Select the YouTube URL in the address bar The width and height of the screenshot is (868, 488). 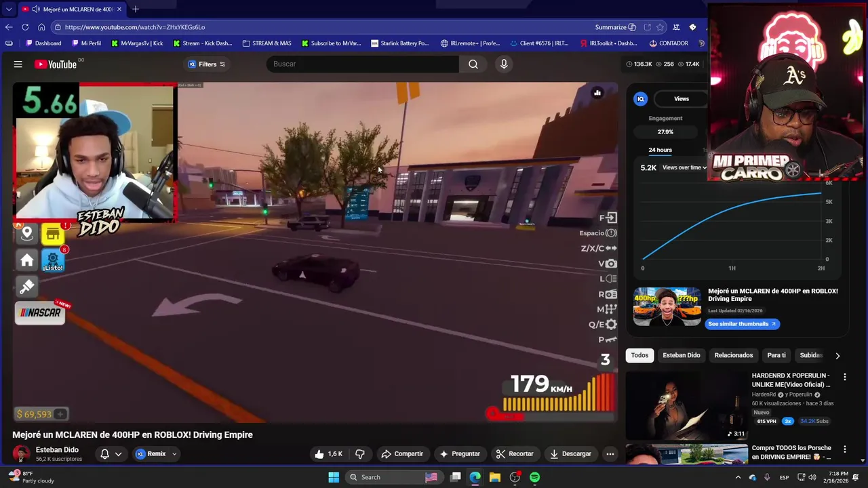135,27
